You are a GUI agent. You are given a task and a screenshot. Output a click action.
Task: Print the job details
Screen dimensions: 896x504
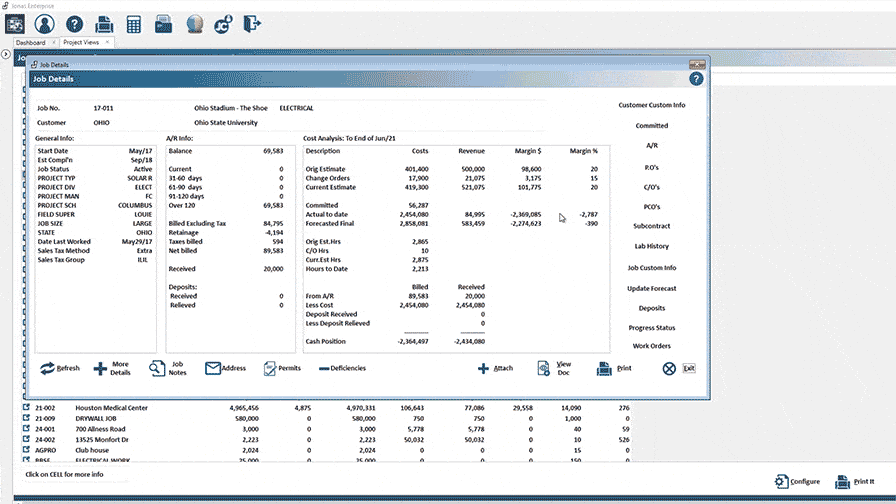(614, 369)
